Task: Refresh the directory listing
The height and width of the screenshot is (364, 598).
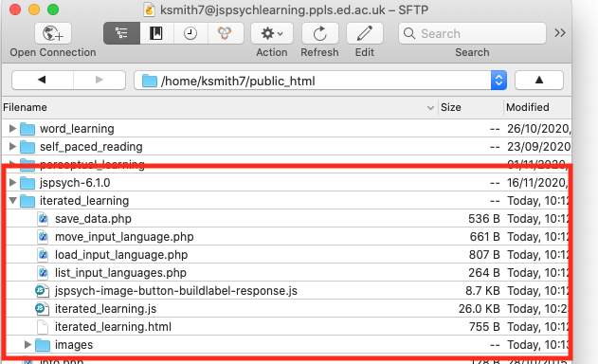Action: point(319,33)
